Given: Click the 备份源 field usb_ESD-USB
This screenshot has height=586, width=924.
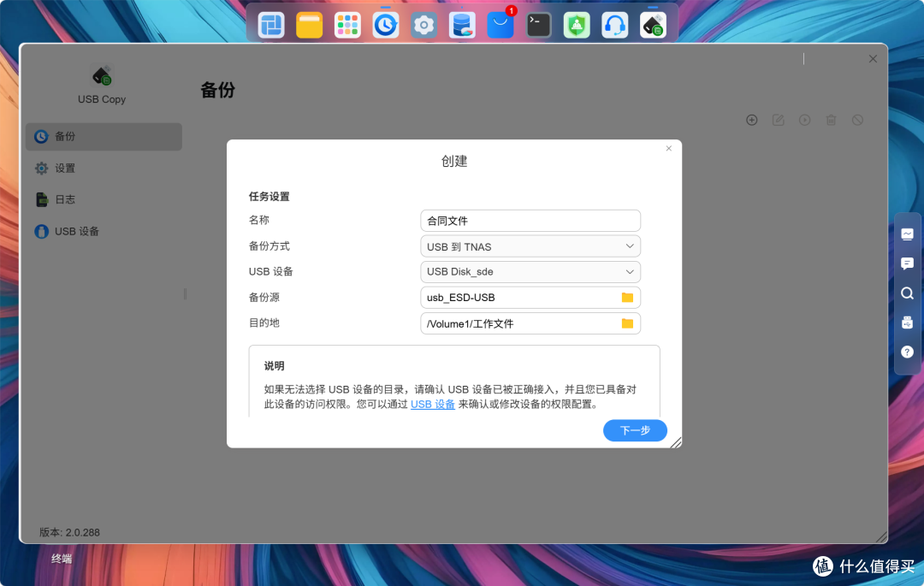Looking at the screenshot, I should [530, 298].
